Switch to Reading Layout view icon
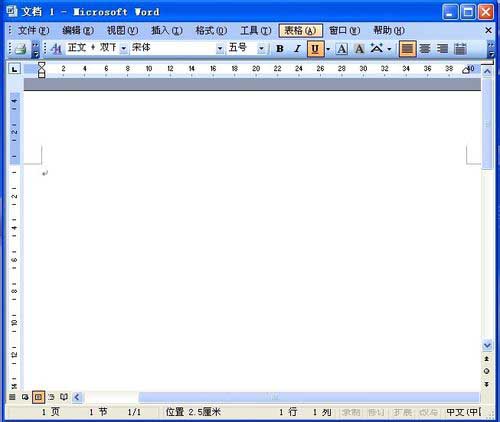The width and height of the screenshot is (500, 422). 64,397
